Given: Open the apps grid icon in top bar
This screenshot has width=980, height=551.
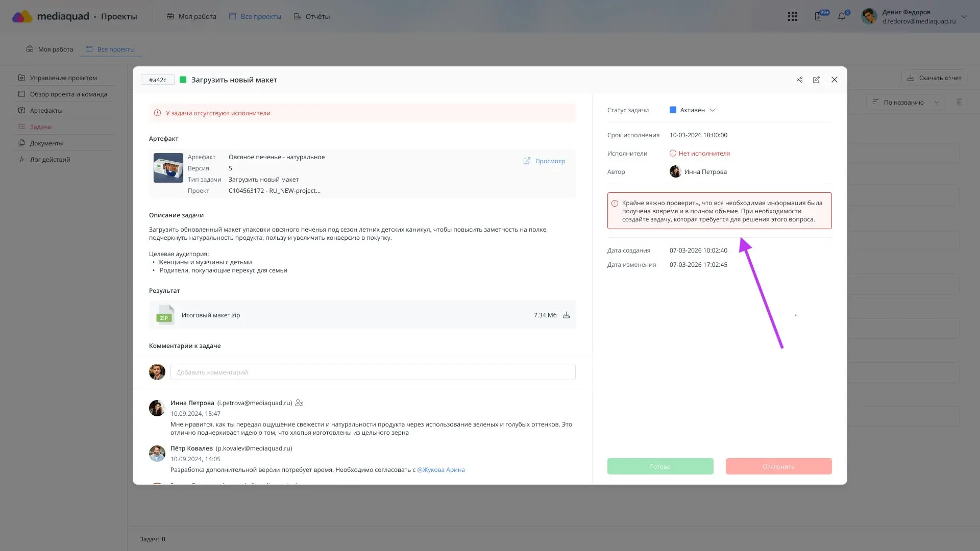Looking at the screenshot, I should [793, 16].
